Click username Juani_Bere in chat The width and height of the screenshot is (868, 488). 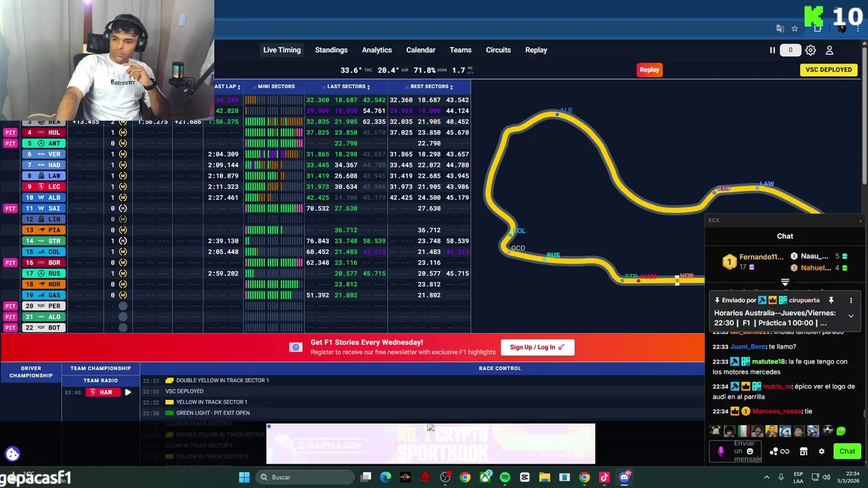point(747,347)
